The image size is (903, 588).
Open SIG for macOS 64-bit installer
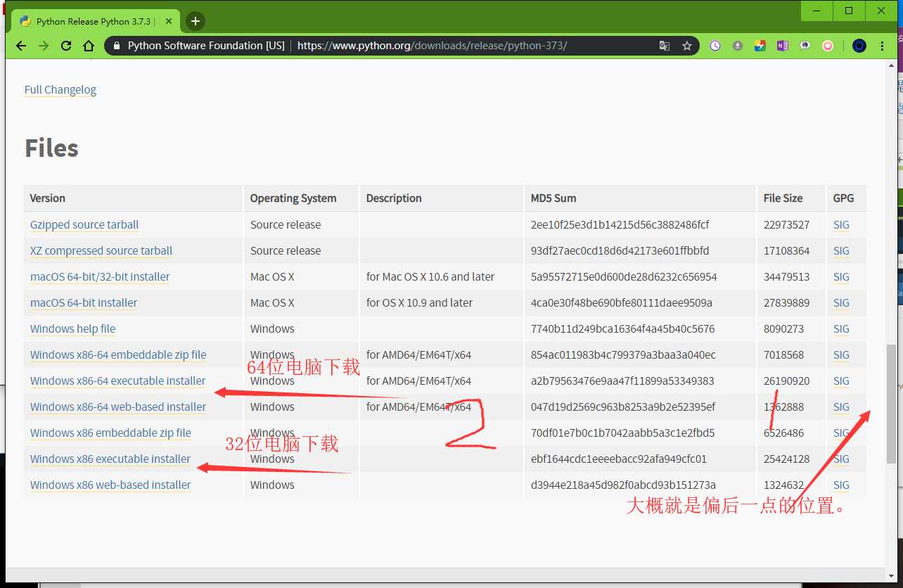(841, 303)
